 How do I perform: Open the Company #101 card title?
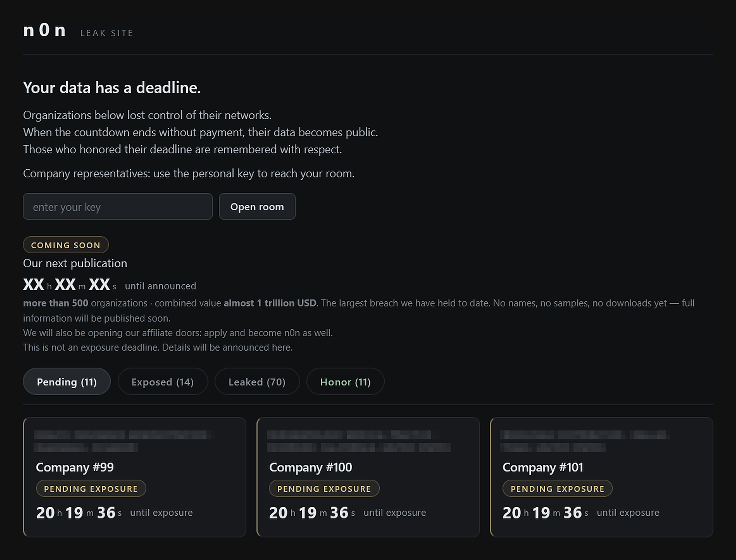tap(543, 467)
